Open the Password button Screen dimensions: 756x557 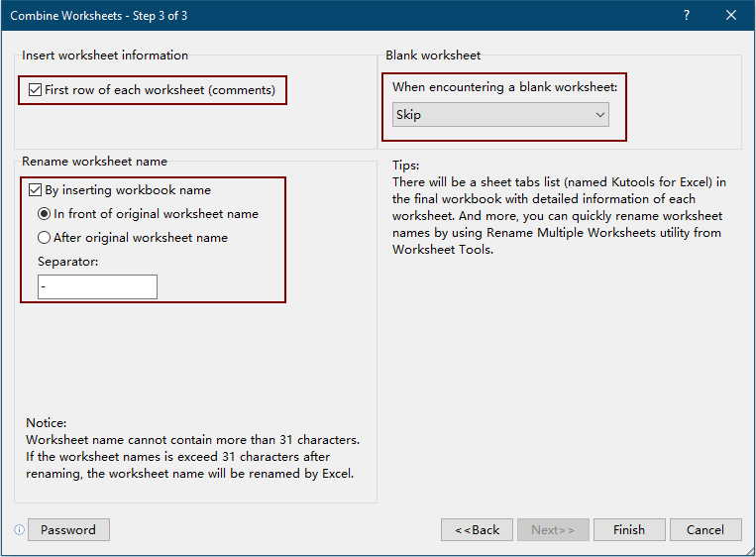coord(68,530)
